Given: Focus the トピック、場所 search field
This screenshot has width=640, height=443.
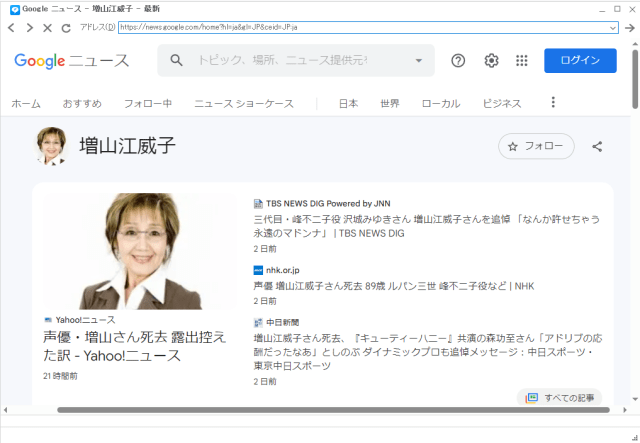Looking at the screenshot, I should 282,60.
